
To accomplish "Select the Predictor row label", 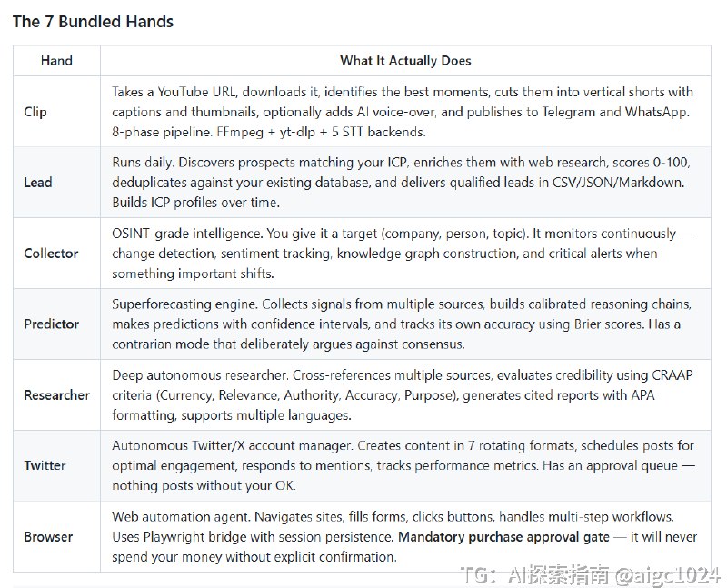I will click(x=51, y=324).
